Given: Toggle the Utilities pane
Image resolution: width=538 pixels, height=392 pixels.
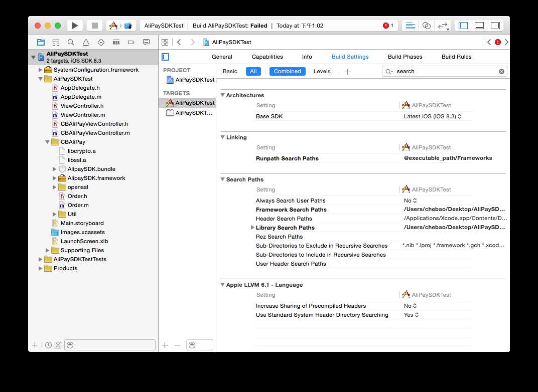Looking at the screenshot, I should click(495, 26).
